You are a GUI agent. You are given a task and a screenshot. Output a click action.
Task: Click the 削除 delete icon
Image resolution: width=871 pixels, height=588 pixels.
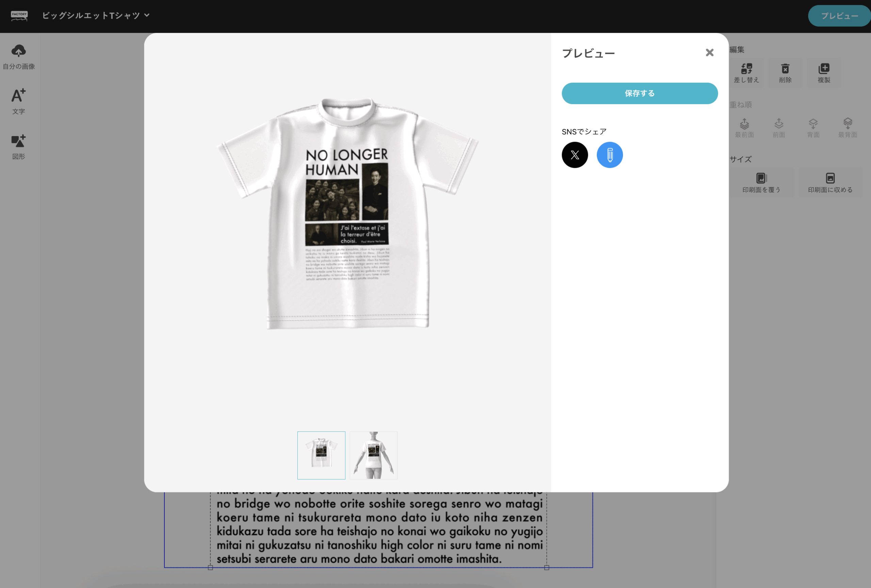(785, 73)
